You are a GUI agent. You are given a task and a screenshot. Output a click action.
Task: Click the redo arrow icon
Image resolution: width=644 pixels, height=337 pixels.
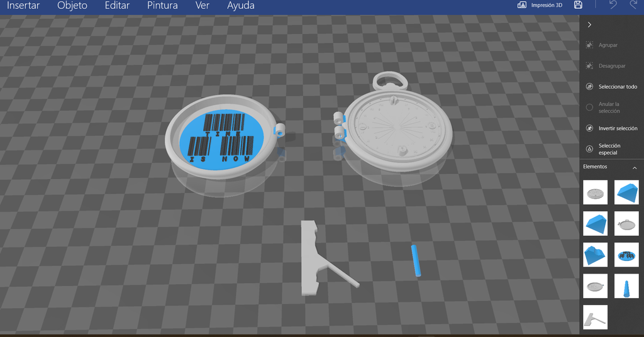[x=633, y=5]
